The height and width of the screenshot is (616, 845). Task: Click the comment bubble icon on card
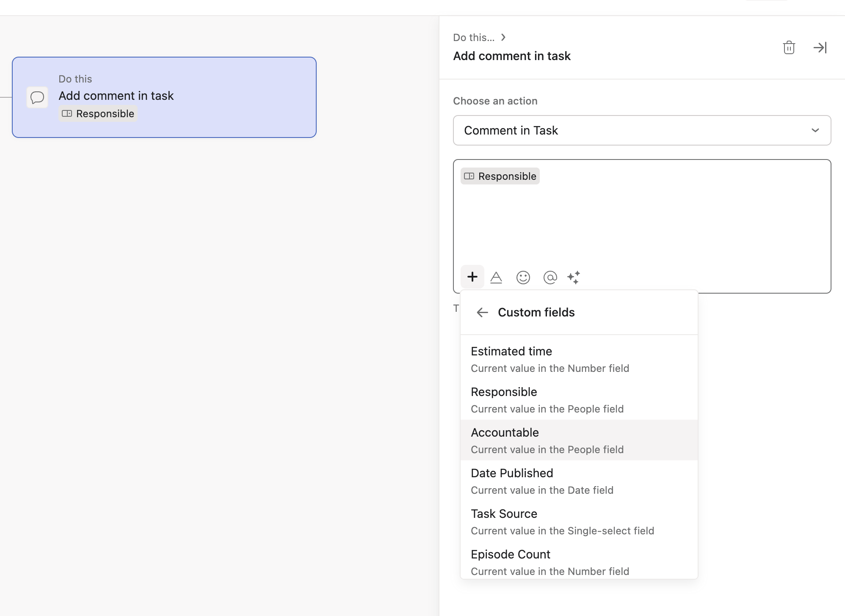pos(37,97)
